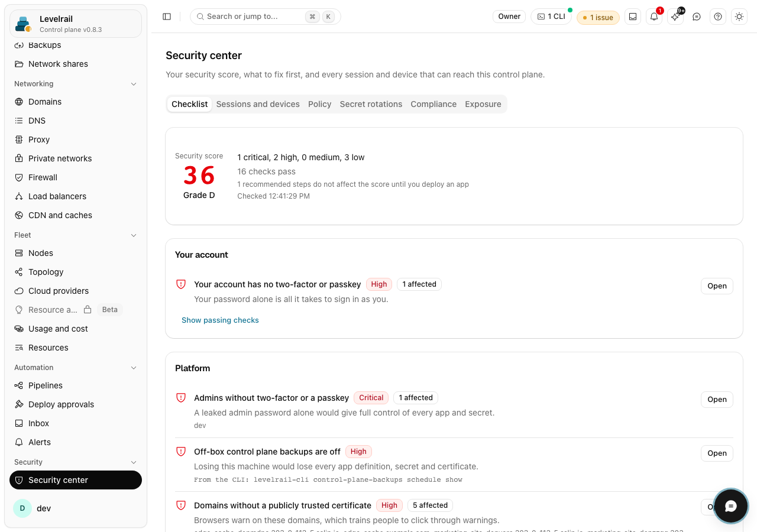
Task: Switch to Sessions and devices tab
Action: tap(258, 104)
